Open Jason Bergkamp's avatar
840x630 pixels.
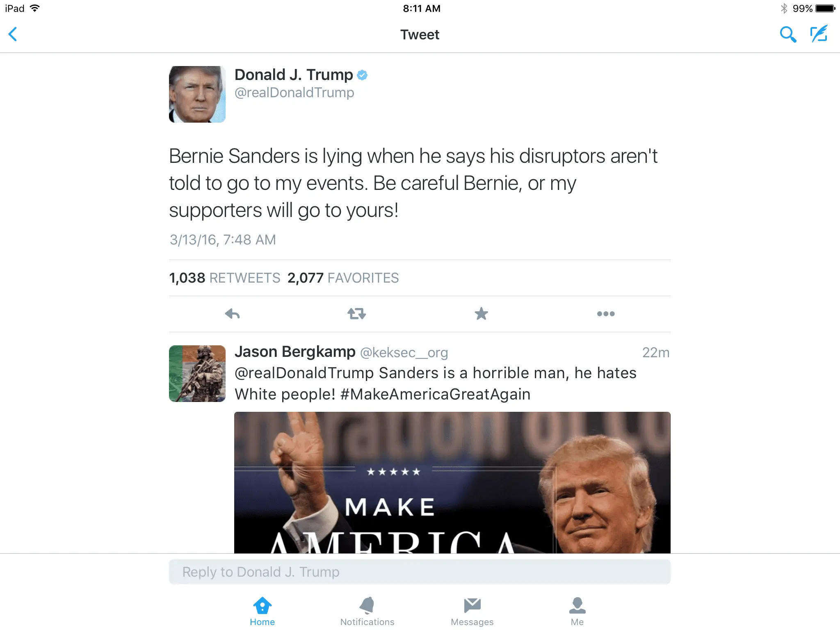pyautogui.click(x=197, y=374)
